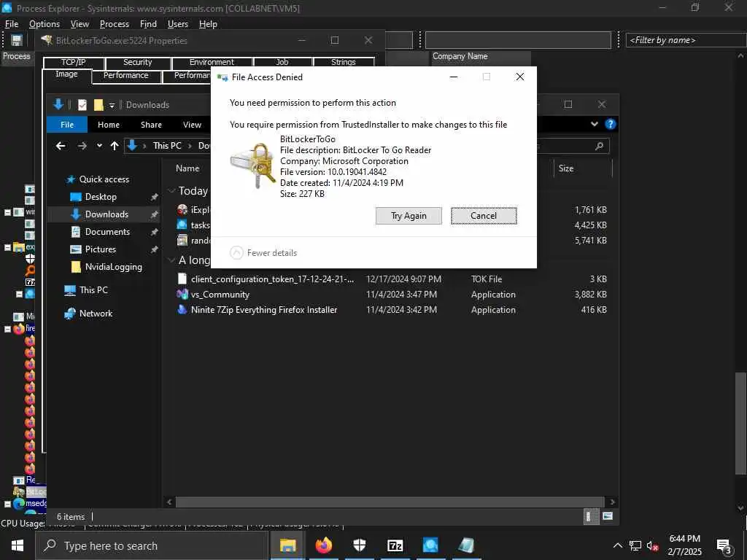Open notification center icon in system tray
The image size is (747, 560).
pos(724,545)
